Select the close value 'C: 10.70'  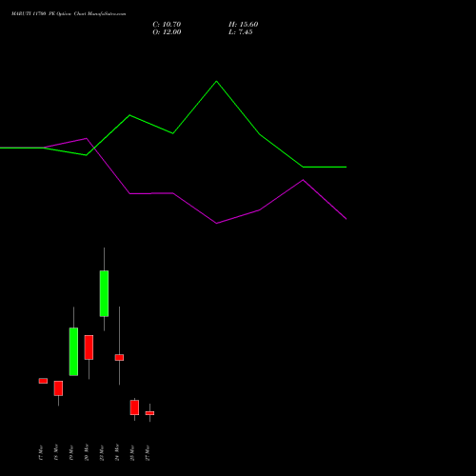point(167,25)
